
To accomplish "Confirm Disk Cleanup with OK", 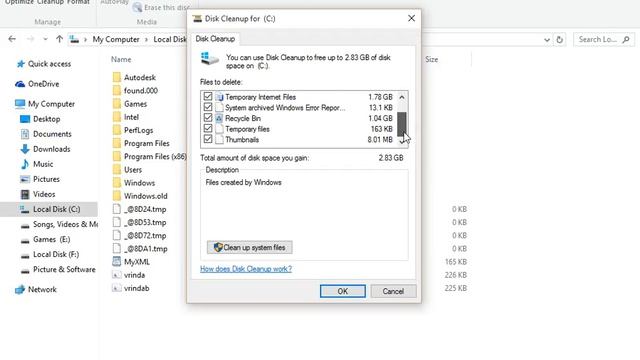I will click(x=342, y=291).
